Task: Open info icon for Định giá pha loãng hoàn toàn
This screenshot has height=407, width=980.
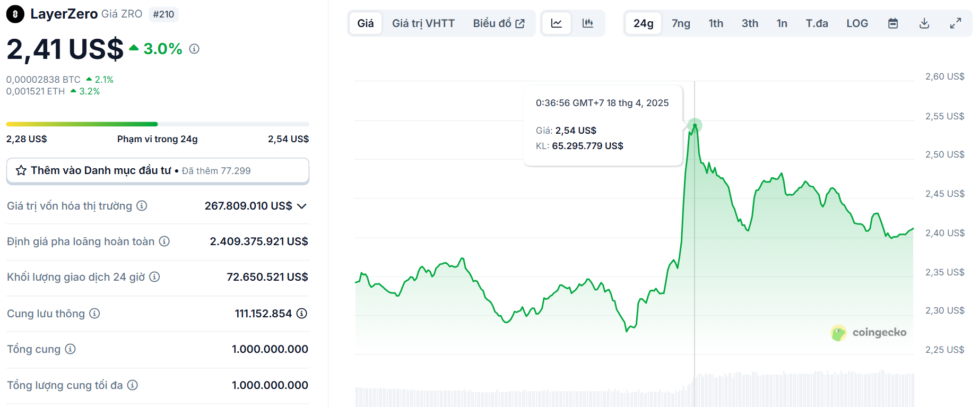Action: pos(164,241)
